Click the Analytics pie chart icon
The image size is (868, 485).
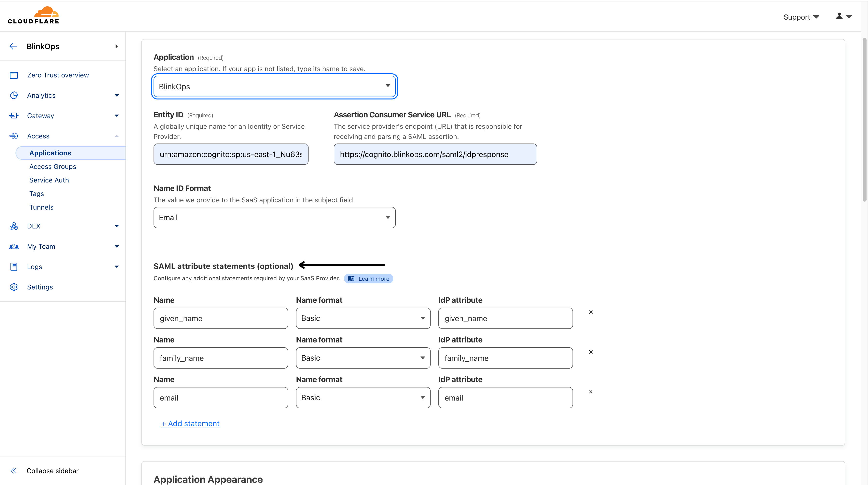[x=14, y=95]
